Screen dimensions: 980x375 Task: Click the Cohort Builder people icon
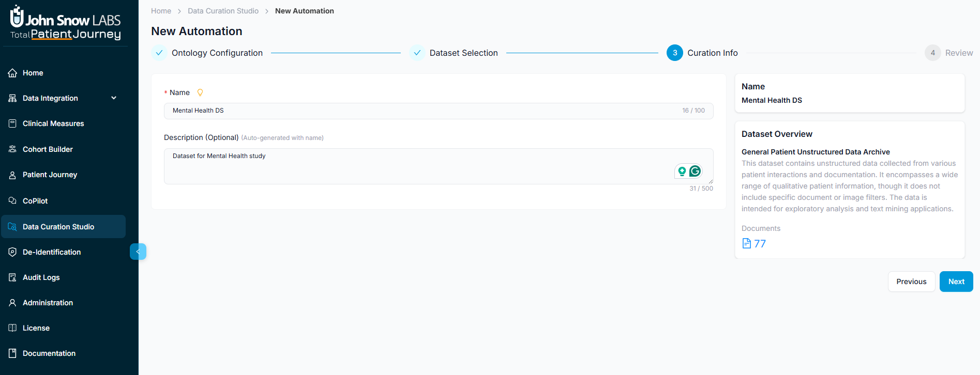click(x=12, y=149)
